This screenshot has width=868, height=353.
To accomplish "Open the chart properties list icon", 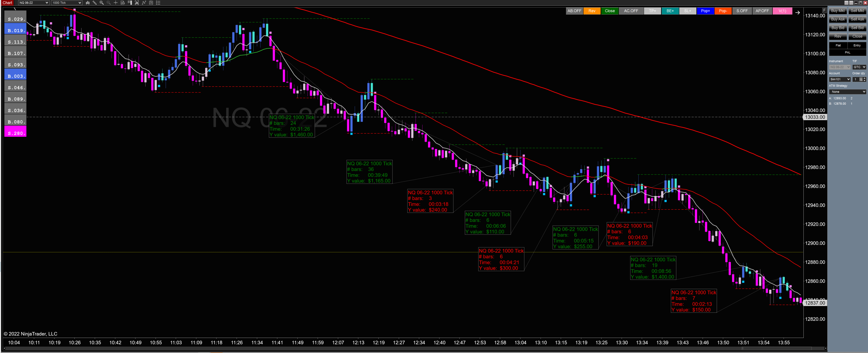I will (158, 3).
